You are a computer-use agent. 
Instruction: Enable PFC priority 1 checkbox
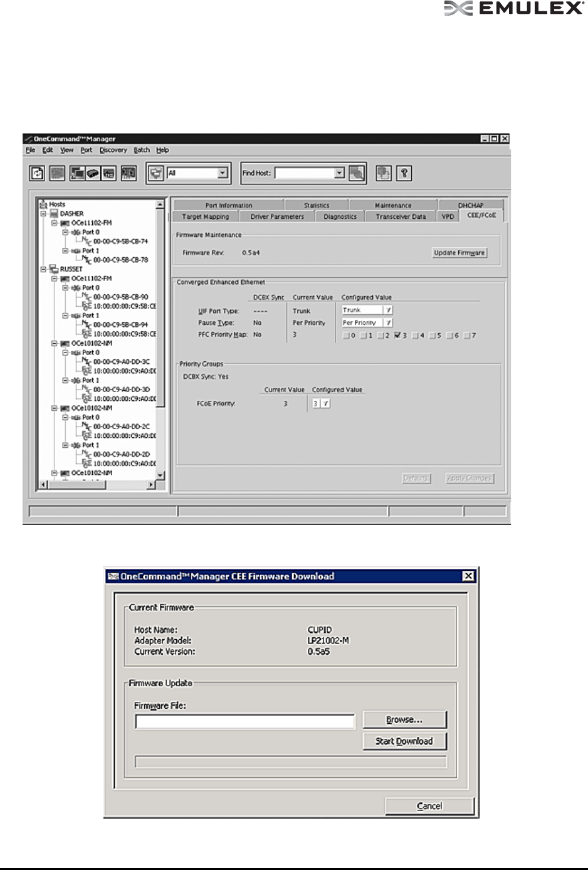point(364,336)
